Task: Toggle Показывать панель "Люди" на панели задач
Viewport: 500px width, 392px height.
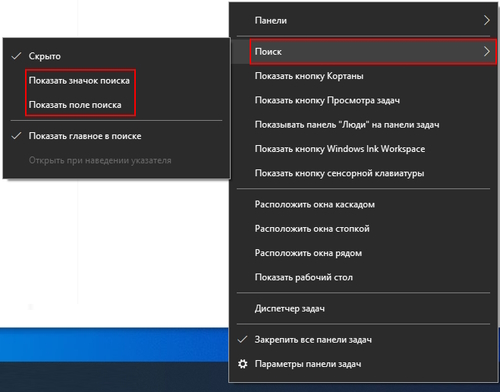Action: pos(363,125)
